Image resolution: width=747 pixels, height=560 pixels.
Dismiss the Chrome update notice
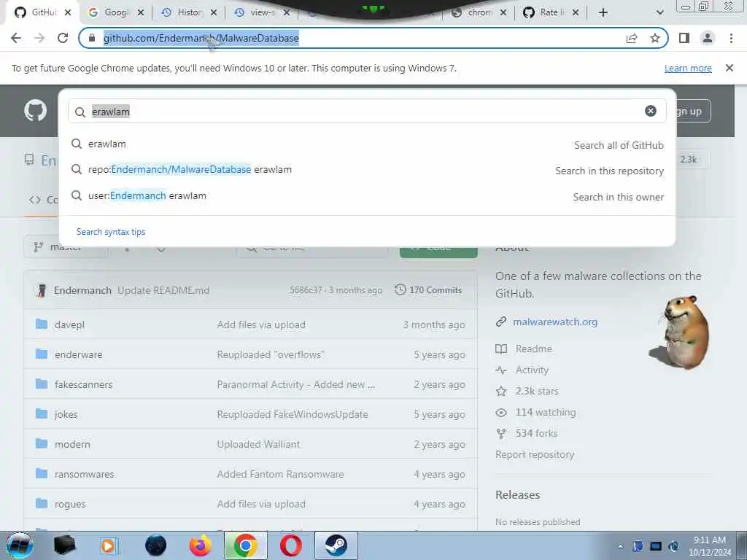point(729,68)
